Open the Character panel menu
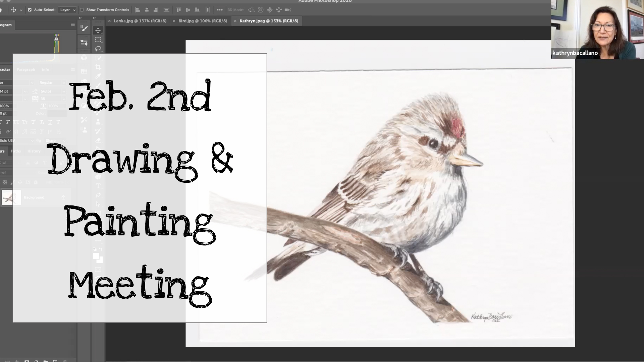644x362 pixels. [73, 69]
